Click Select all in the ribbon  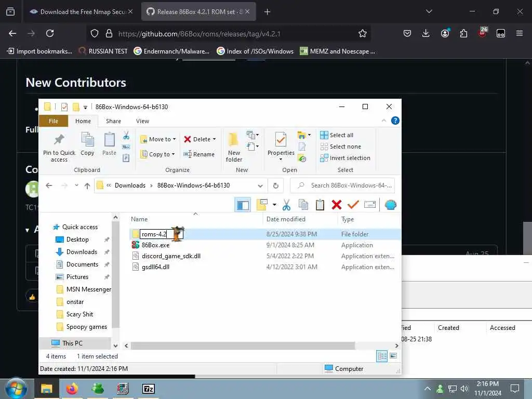pos(337,135)
